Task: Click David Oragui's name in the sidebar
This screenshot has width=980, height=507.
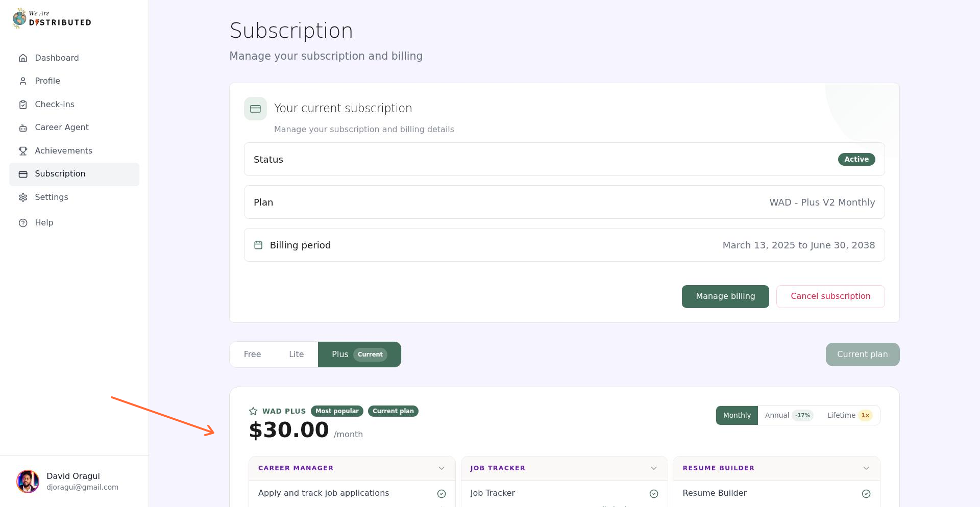Action: (x=73, y=476)
